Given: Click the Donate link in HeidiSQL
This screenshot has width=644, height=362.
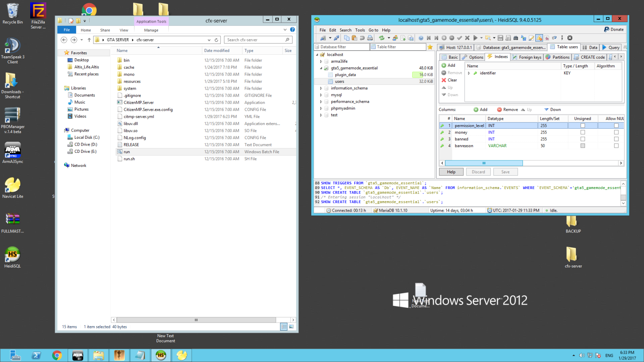Looking at the screenshot, I should click(614, 29).
